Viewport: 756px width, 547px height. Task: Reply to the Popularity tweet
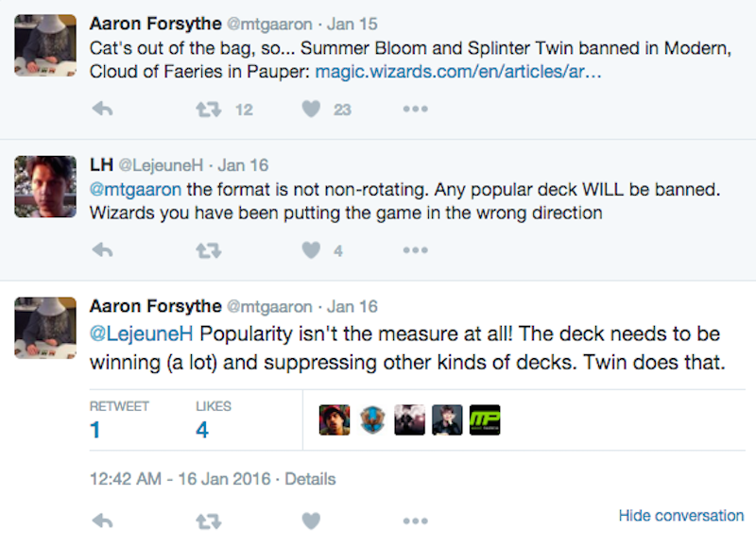pyautogui.click(x=102, y=521)
